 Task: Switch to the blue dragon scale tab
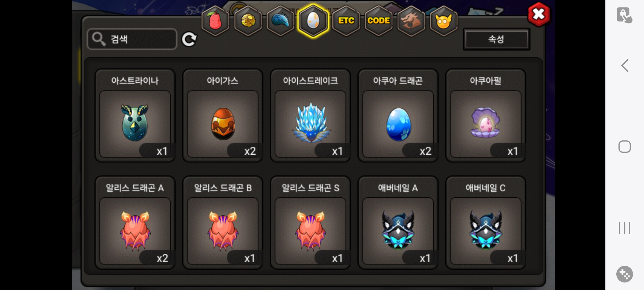280,21
